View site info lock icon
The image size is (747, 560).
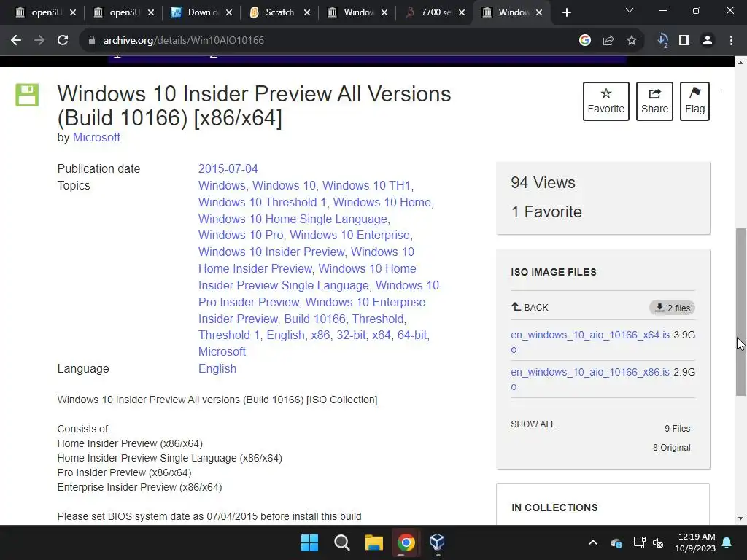tap(91, 41)
